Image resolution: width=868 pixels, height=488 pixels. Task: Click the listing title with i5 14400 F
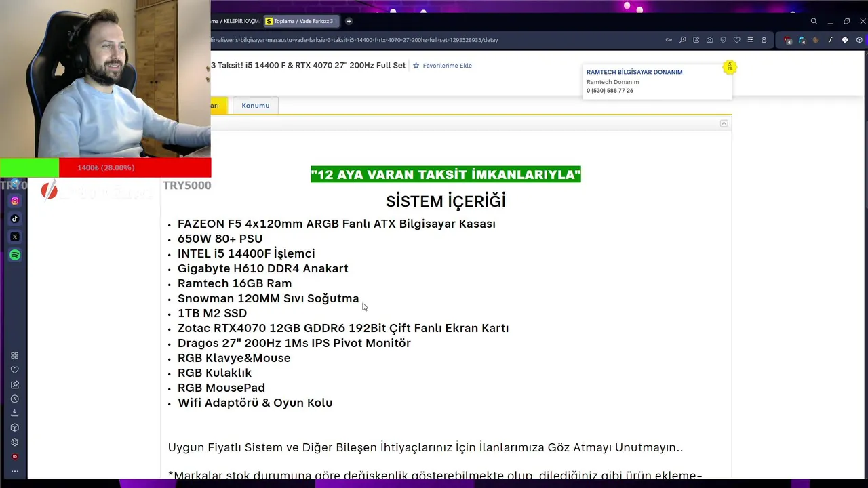point(309,66)
